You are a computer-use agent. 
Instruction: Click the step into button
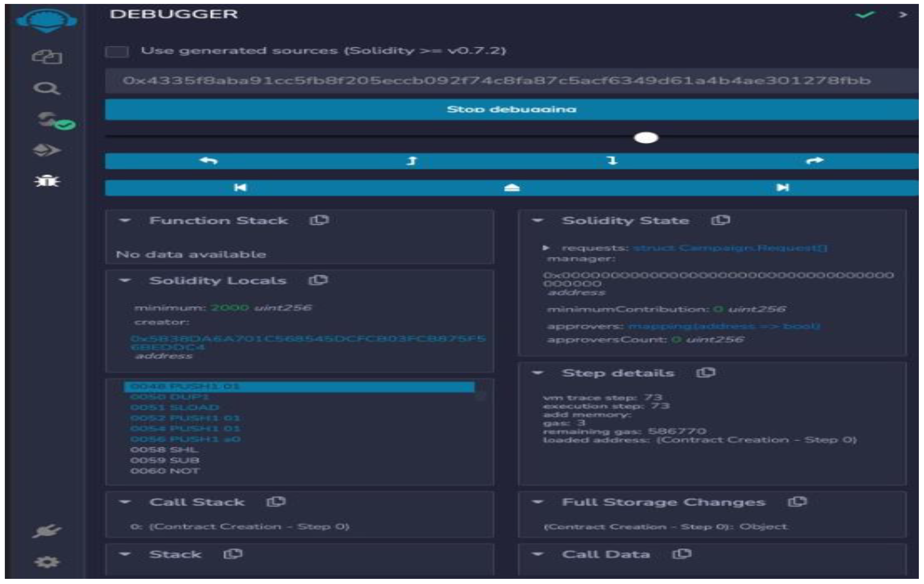click(612, 161)
